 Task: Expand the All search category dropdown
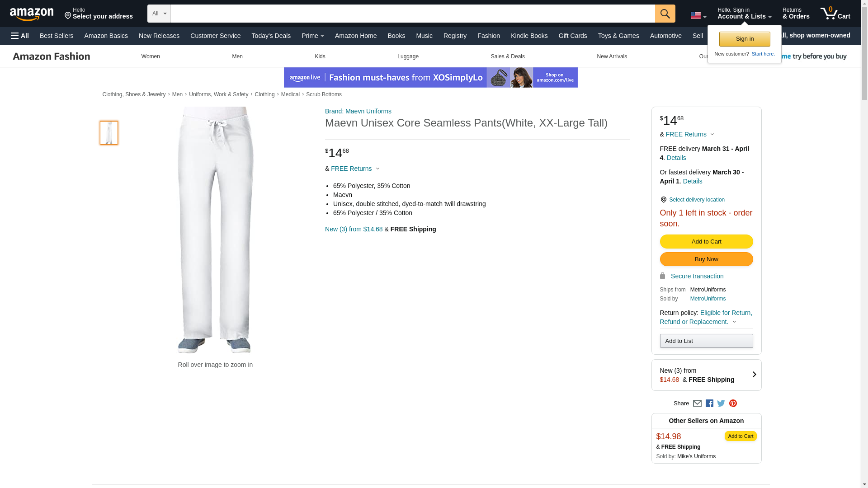(159, 14)
